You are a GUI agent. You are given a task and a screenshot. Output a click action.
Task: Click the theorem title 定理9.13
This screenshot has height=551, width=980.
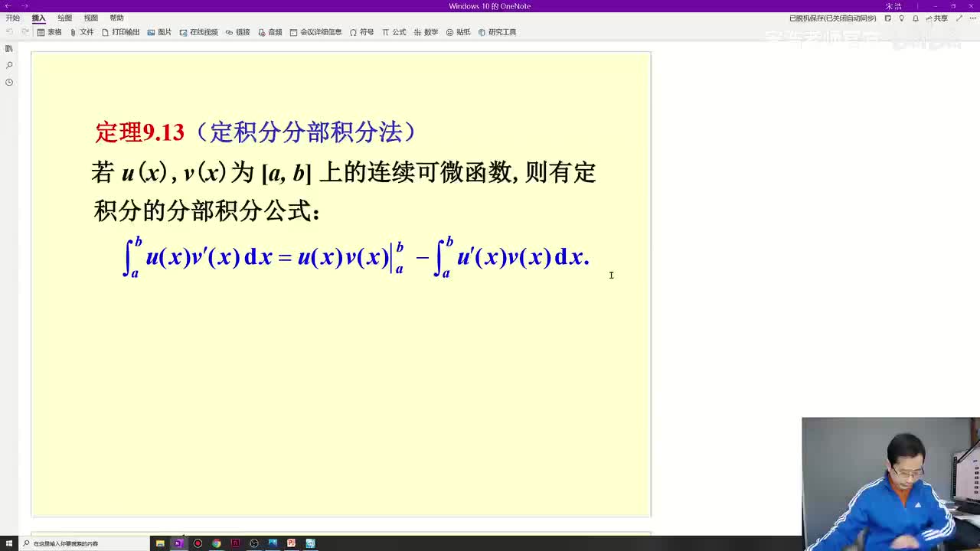139,132
